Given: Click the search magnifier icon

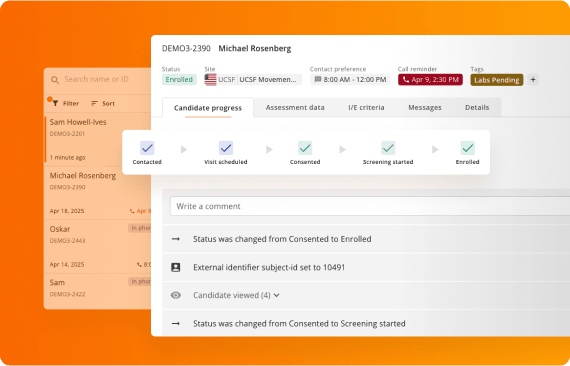Looking at the screenshot, I should tap(55, 80).
